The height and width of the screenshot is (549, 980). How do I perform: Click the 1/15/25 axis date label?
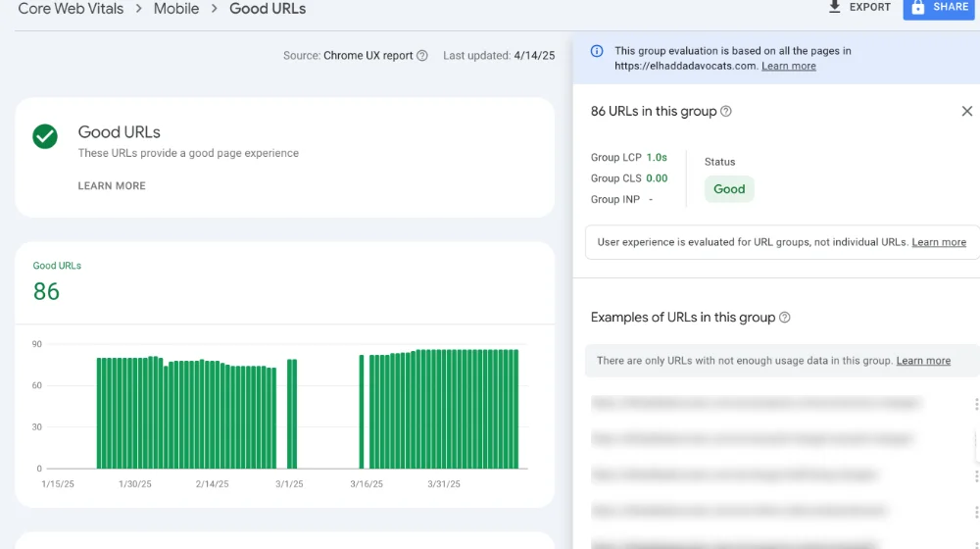coord(58,484)
